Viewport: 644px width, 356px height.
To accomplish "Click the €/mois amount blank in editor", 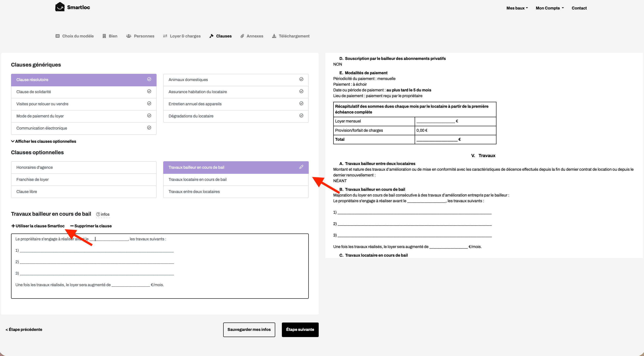I will click(131, 285).
